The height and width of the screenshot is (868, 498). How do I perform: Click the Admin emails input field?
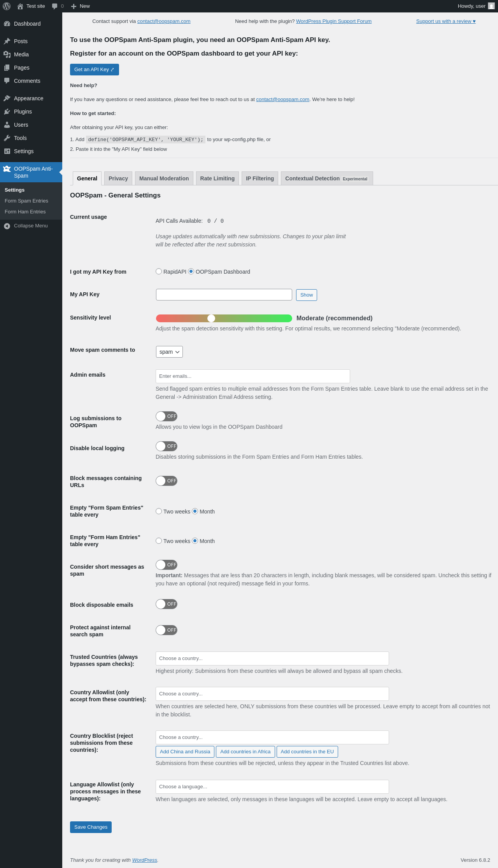coord(253,376)
